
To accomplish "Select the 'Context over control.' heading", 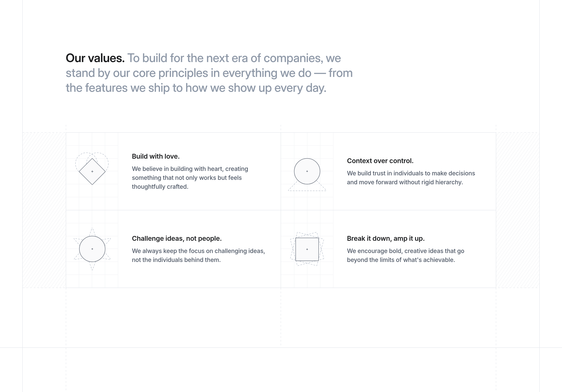I will pos(380,161).
